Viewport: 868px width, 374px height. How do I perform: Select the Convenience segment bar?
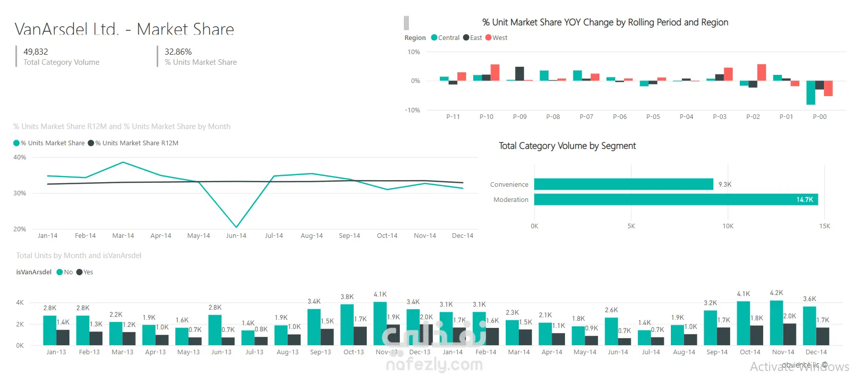click(x=623, y=184)
